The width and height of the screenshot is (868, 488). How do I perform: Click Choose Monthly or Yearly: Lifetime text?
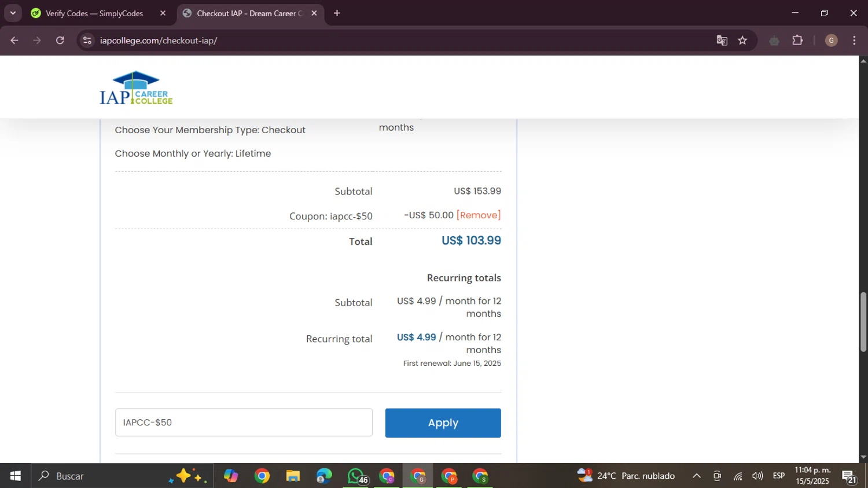point(193,153)
